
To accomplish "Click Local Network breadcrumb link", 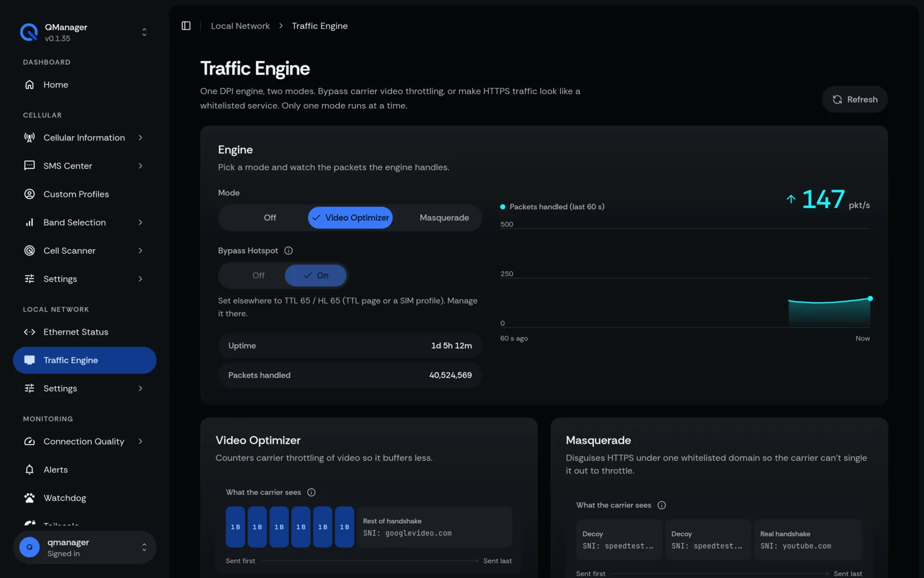I will pos(240,26).
